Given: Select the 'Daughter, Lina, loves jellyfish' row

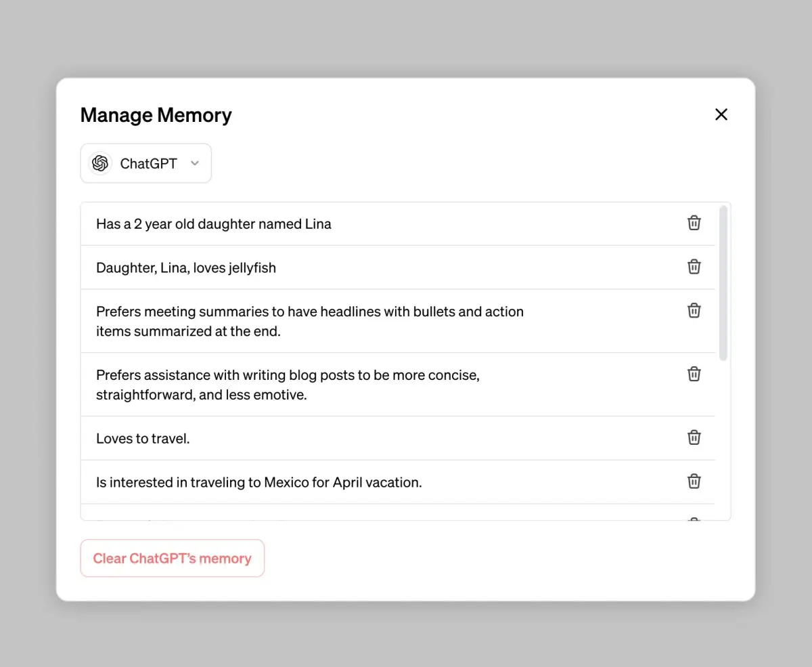Looking at the screenshot, I should coord(398,267).
